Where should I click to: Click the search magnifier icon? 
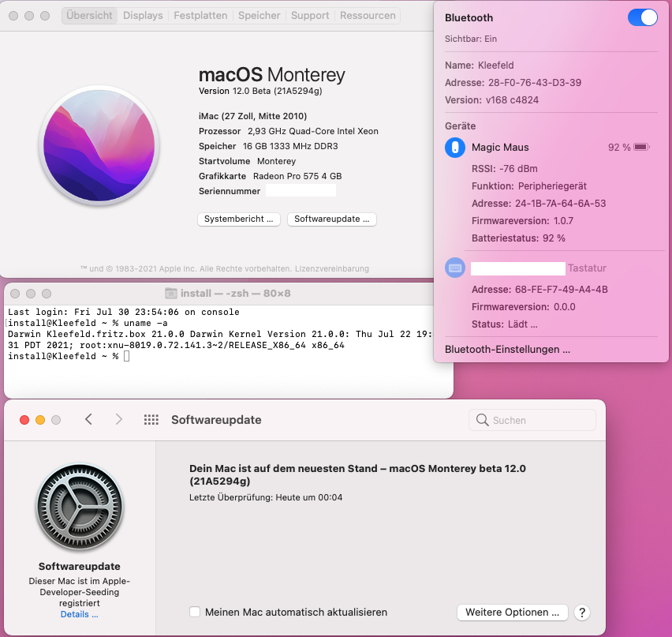[482, 420]
